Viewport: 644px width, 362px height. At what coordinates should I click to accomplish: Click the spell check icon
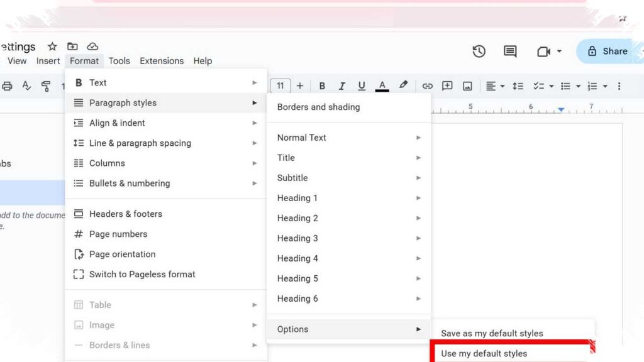26,85
